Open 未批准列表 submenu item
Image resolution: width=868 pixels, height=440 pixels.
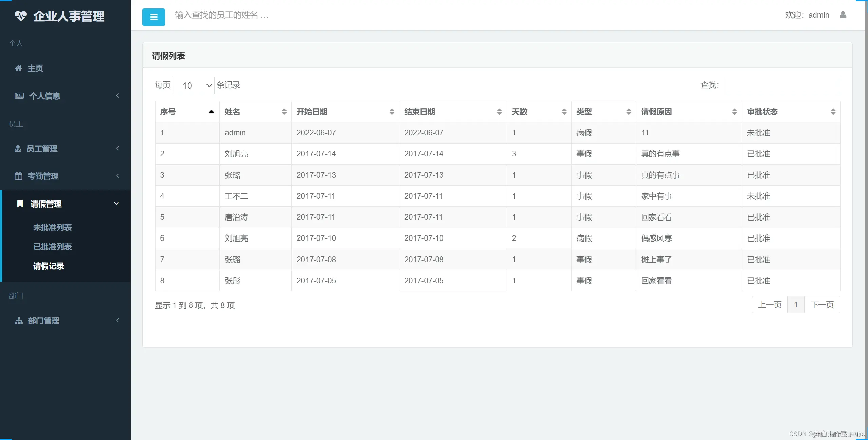click(53, 227)
